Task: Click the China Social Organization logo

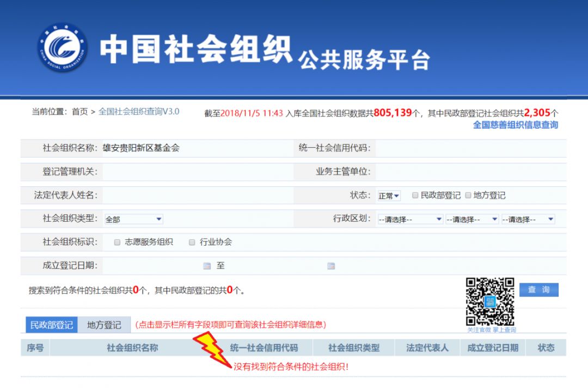Action: (x=63, y=47)
